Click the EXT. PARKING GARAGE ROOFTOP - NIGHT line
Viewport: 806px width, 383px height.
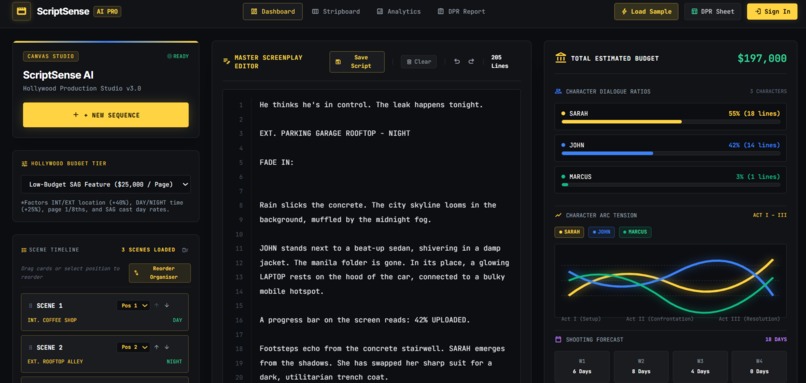[x=335, y=133]
